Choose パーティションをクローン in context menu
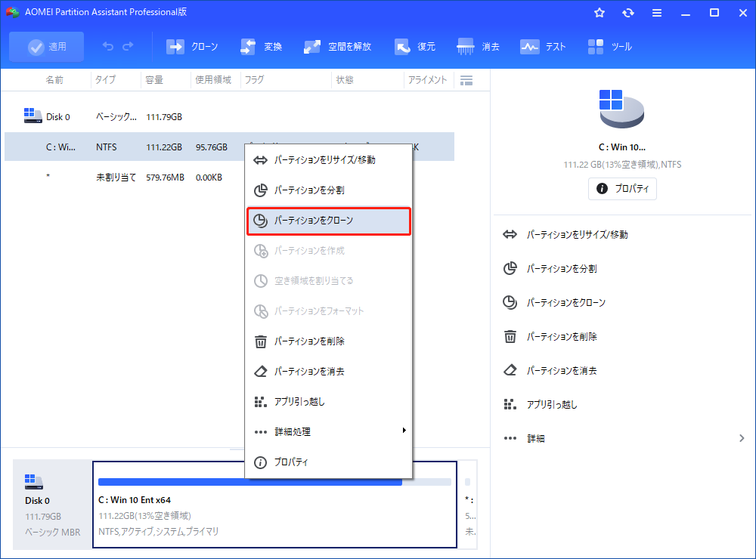 [329, 221]
